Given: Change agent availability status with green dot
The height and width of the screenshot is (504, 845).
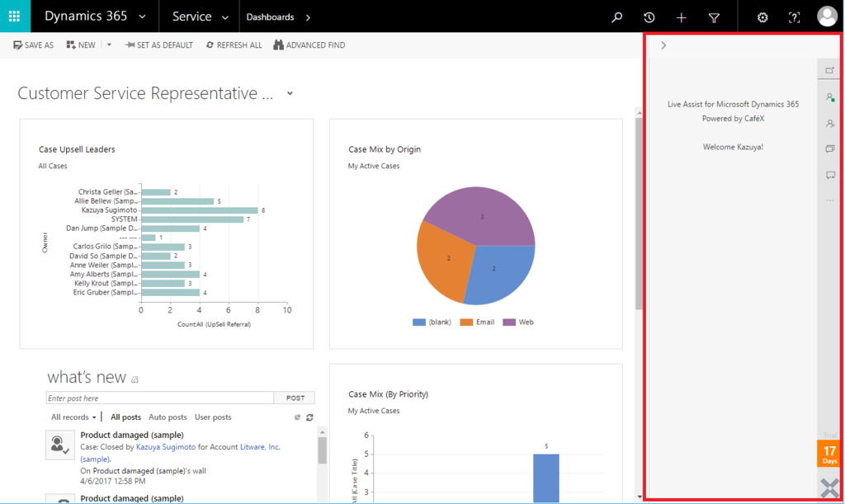Looking at the screenshot, I should 830,97.
